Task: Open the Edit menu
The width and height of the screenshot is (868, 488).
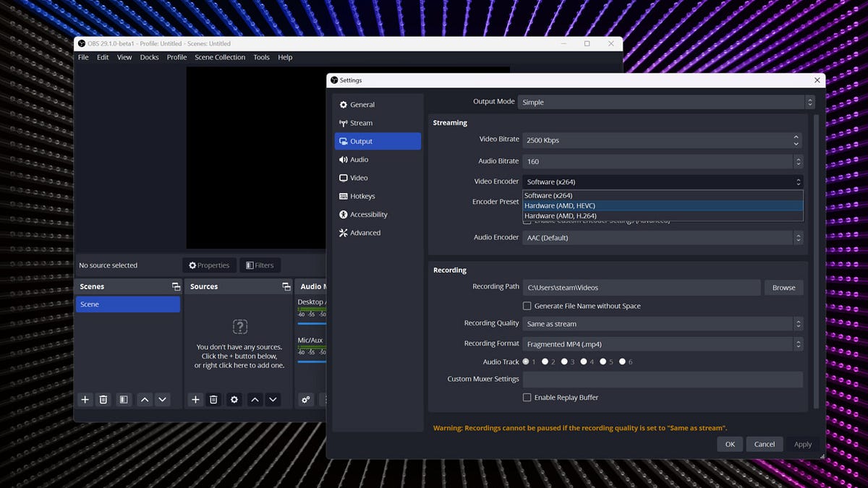Action: 103,57
